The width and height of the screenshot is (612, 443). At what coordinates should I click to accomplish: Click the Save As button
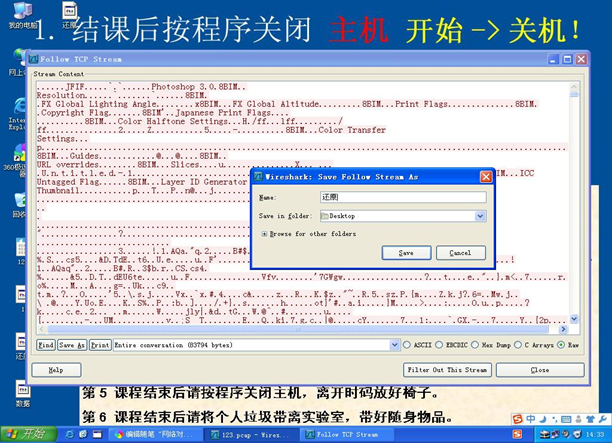72,345
